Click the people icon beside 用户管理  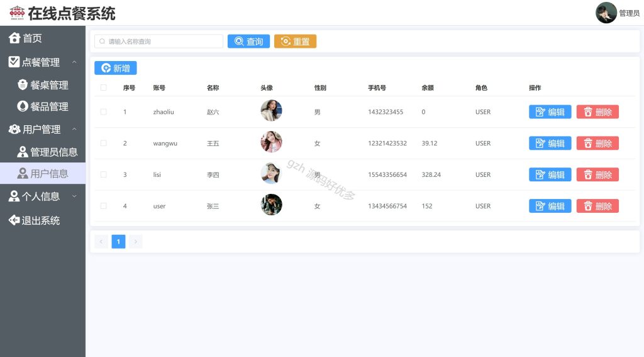point(14,129)
